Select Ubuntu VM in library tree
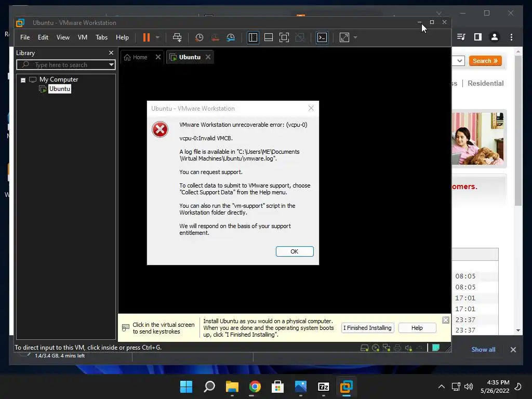The image size is (532, 399). tap(60, 89)
